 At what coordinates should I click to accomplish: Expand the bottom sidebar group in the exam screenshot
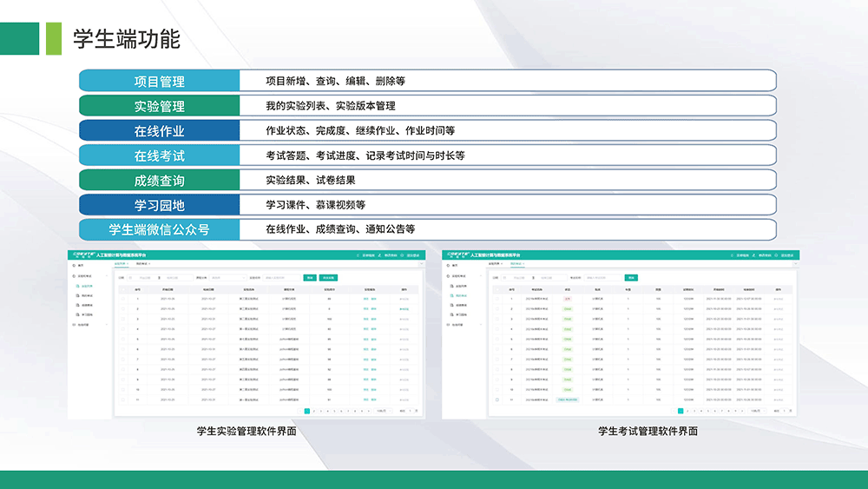[481, 325]
